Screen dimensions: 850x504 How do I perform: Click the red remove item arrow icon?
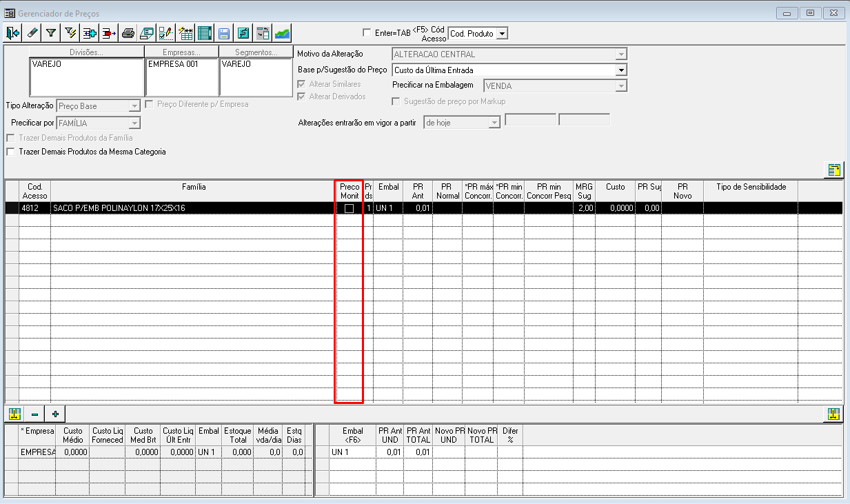[x=109, y=32]
